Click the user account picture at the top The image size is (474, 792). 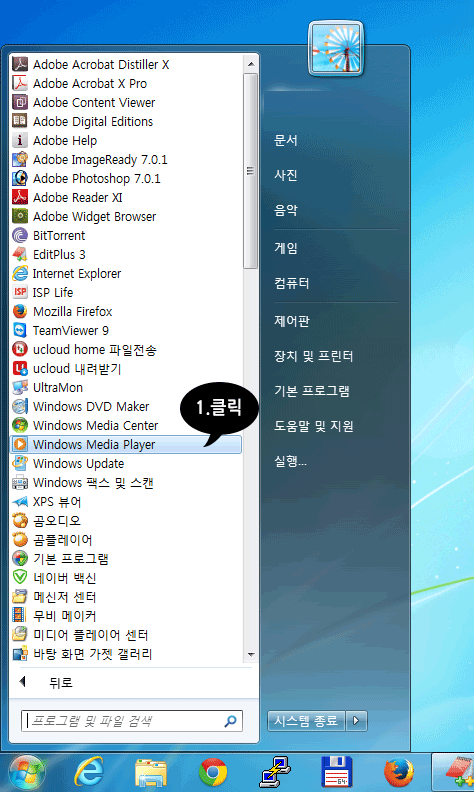336,48
